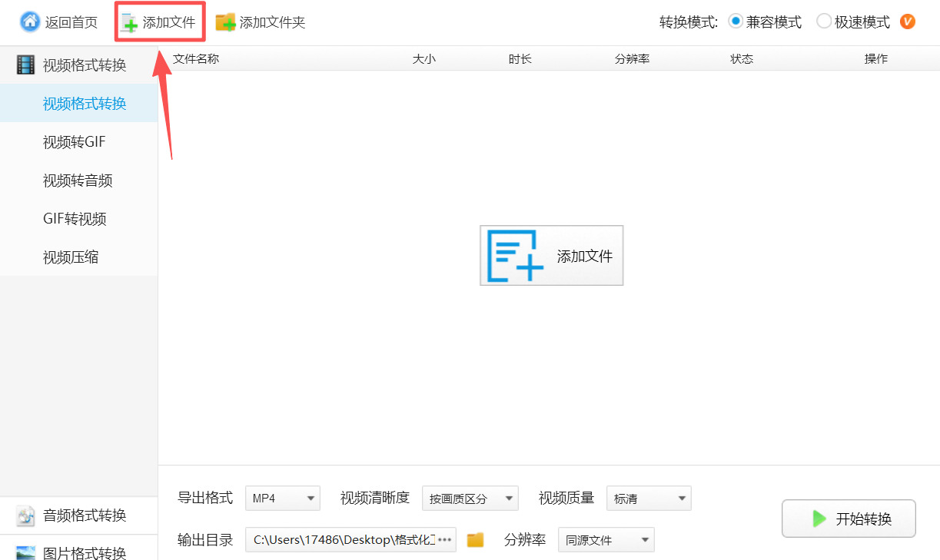Expand the 视频清晰度 dropdown
940x560 pixels.
tap(470, 499)
